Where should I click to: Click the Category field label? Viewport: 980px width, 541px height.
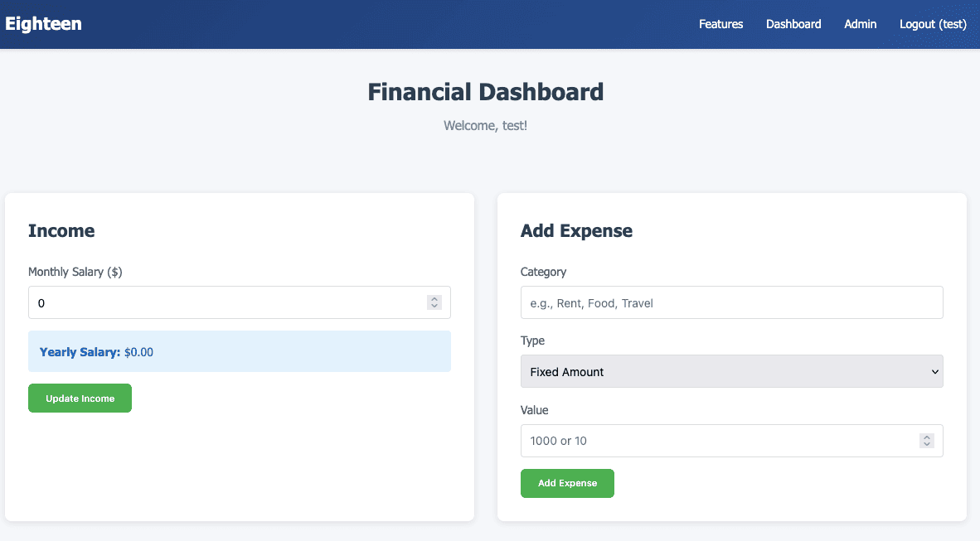pos(543,272)
